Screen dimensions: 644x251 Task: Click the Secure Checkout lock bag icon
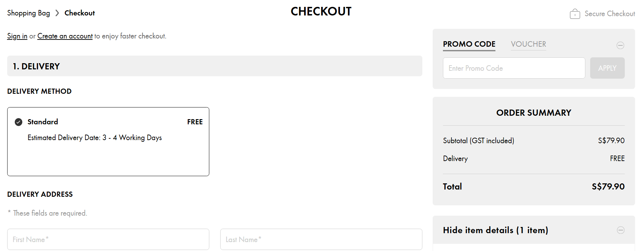point(576,14)
